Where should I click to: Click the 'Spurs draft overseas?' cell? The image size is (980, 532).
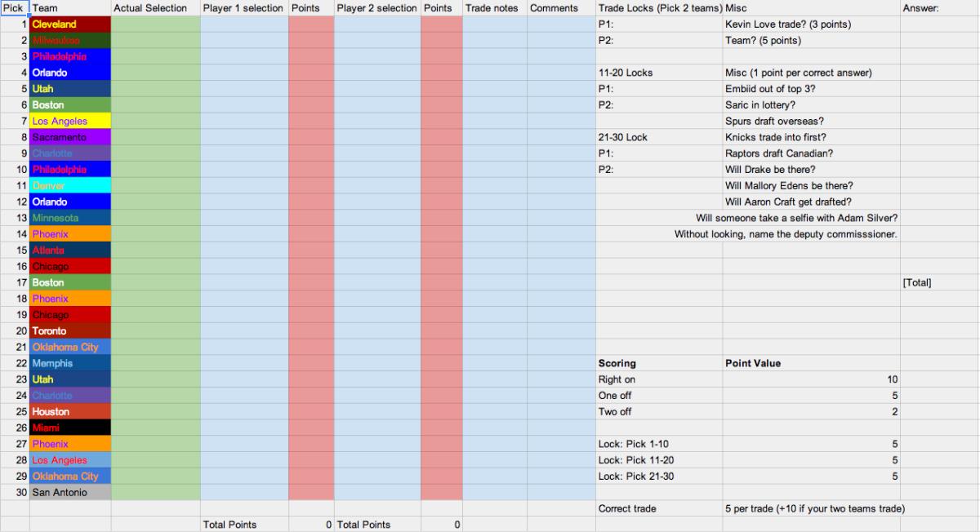(810, 122)
